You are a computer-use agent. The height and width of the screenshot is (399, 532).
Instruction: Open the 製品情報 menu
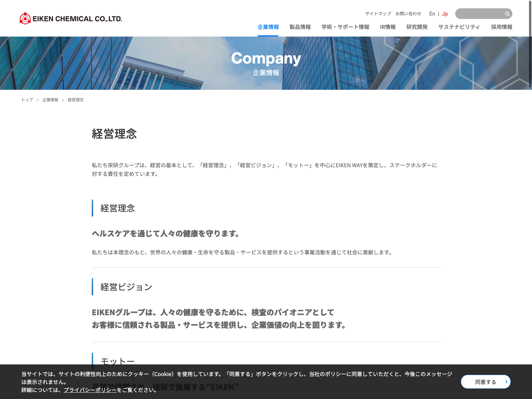(300, 27)
